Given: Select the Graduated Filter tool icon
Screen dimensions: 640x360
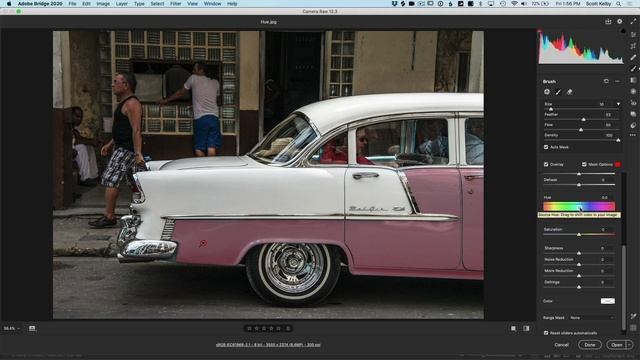Looking at the screenshot, I should 633,80.
